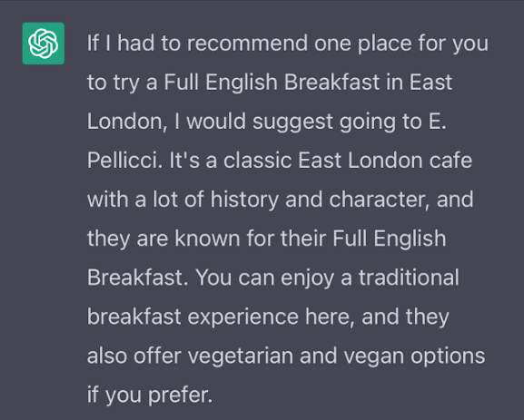Click the word "try" in the response

click(x=126, y=83)
